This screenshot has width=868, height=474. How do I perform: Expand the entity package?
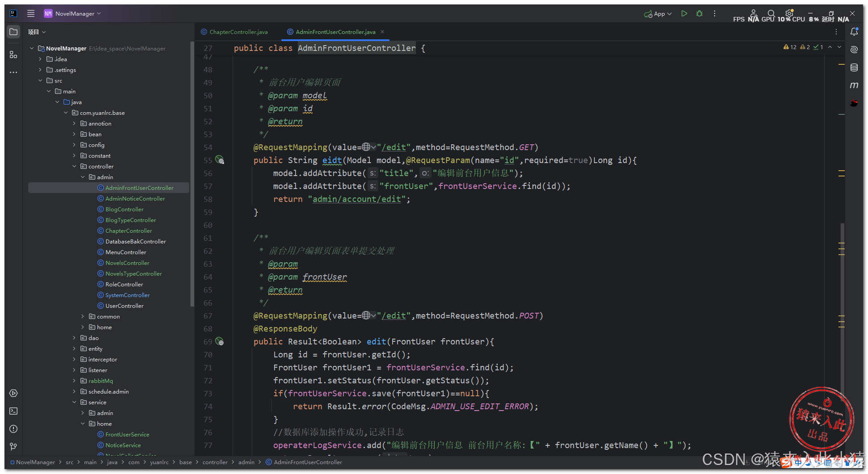point(74,348)
